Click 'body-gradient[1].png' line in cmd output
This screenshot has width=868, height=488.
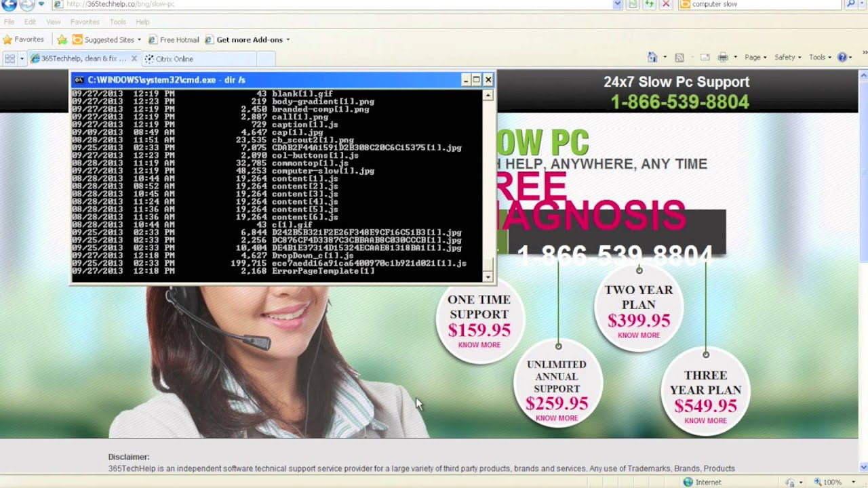323,102
